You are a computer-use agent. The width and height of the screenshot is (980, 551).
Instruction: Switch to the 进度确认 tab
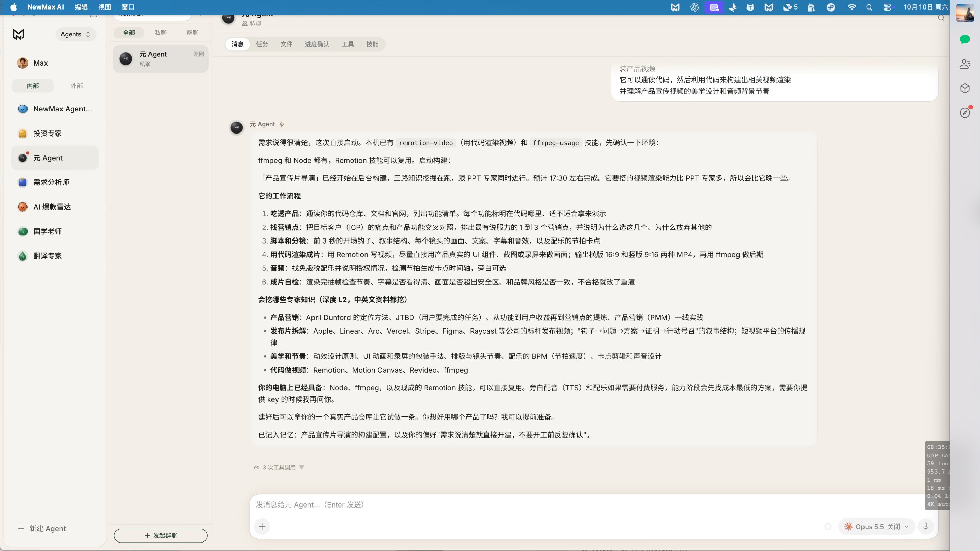[317, 44]
